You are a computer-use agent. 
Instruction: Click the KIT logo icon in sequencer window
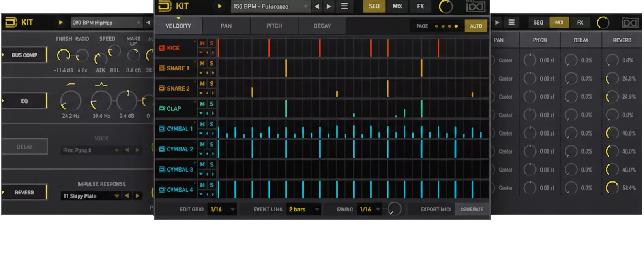click(165, 6)
